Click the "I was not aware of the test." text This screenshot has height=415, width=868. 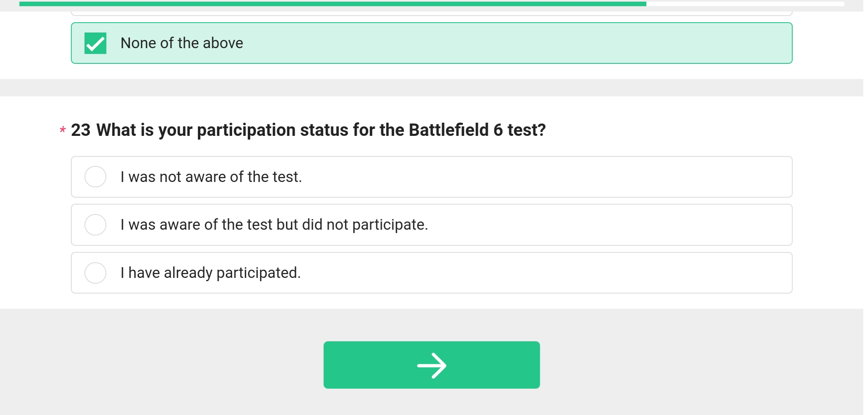pyautogui.click(x=211, y=177)
